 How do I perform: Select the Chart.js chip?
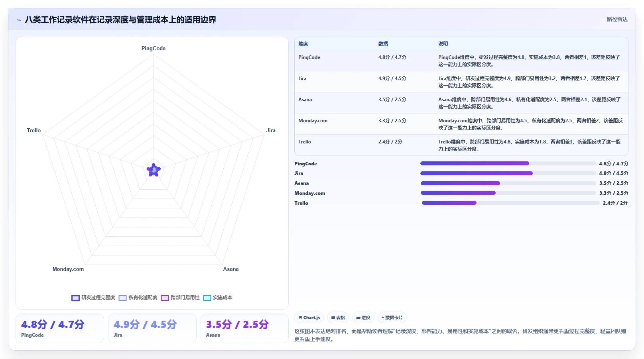(x=309, y=318)
